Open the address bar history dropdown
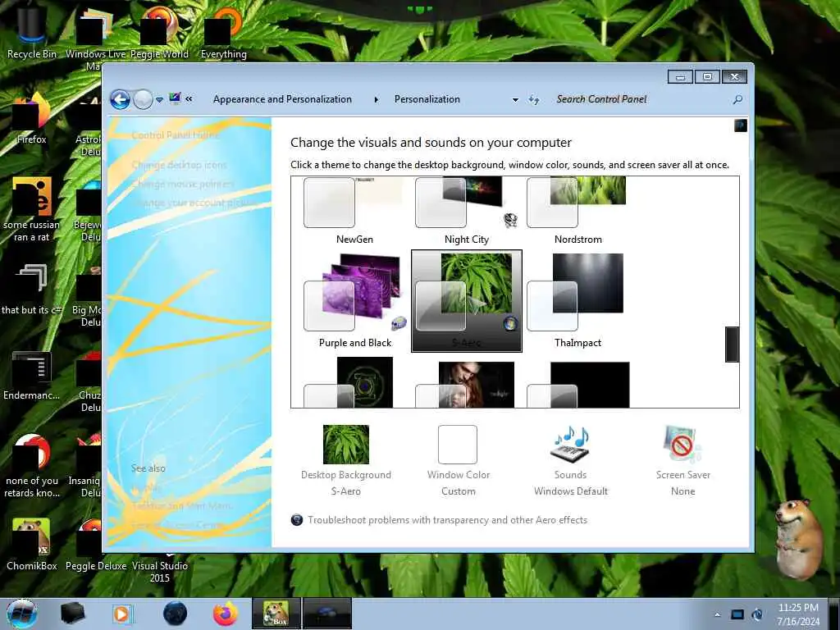Viewport: 840px width, 630px height. 515,99
